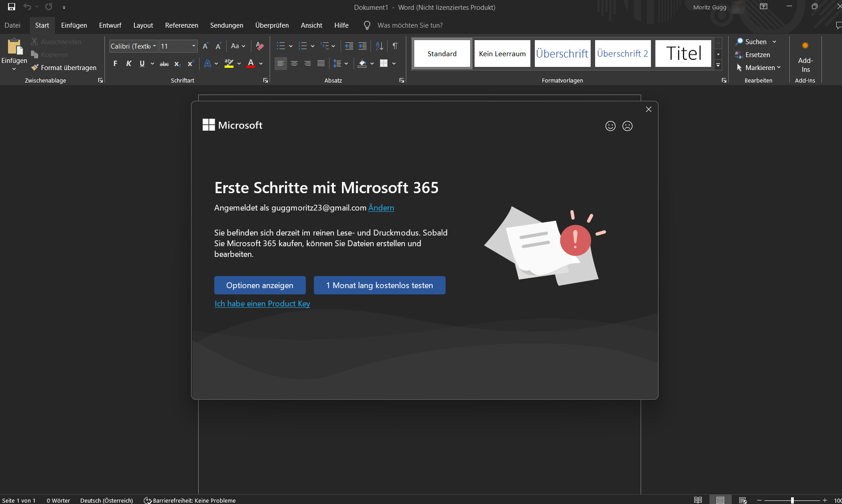This screenshot has height=504, width=842.
Task: Switch to print layout view icon
Action: tap(720, 500)
